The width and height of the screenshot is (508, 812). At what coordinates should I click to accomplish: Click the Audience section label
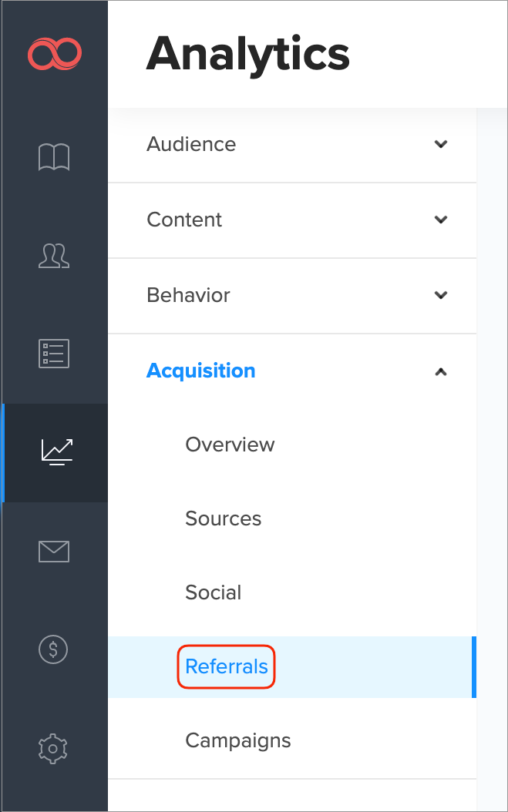coord(191,144)
